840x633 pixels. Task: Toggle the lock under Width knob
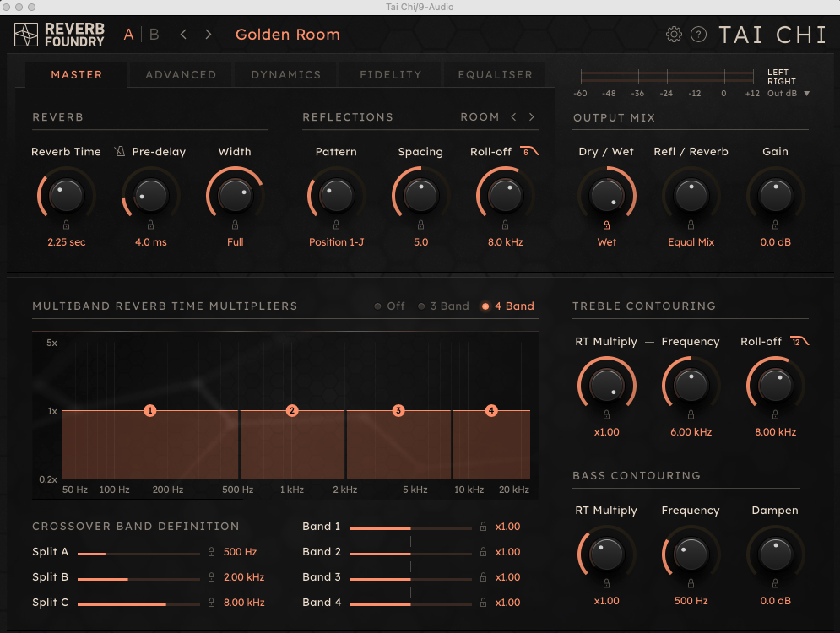point(235,225)
